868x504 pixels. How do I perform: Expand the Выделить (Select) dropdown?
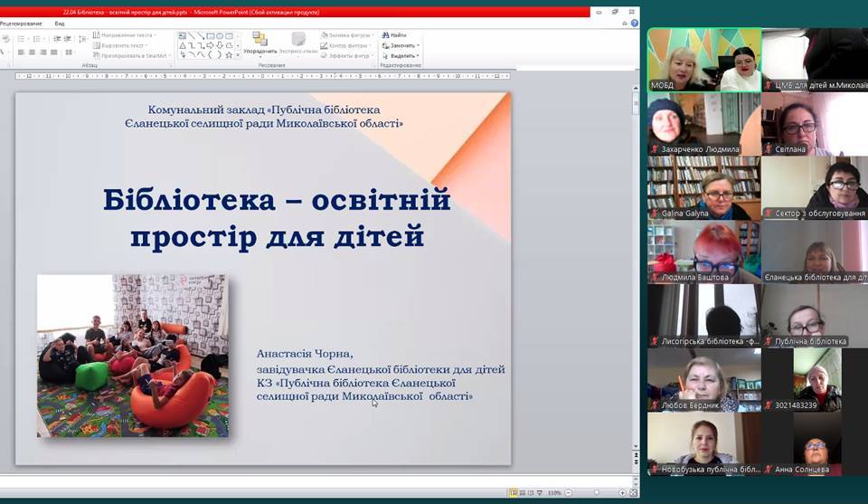pos(419,55)
